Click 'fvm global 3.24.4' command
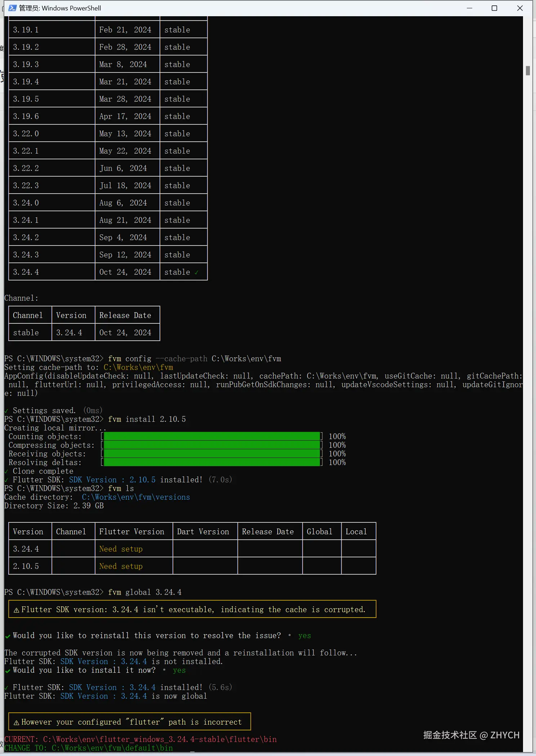The height and width of the screenshot is (756, 536). (x=145, y=592)
